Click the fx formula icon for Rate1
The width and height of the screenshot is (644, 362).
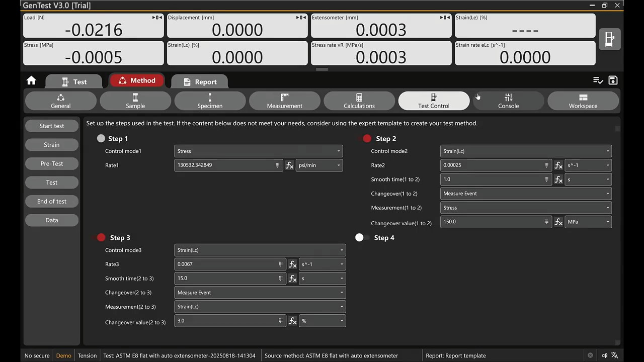click(289, 165)
